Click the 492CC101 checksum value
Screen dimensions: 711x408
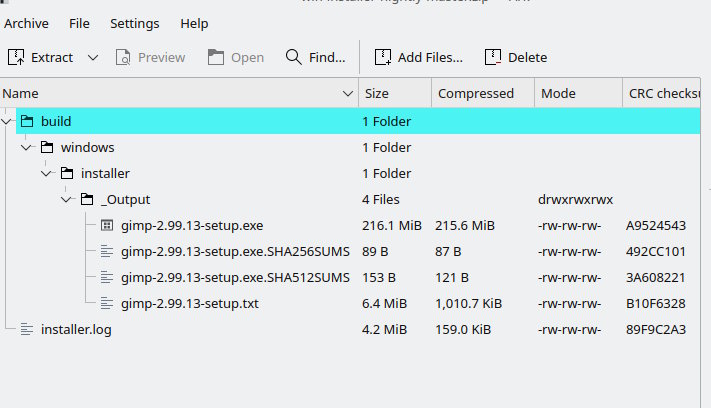point(656,252)
